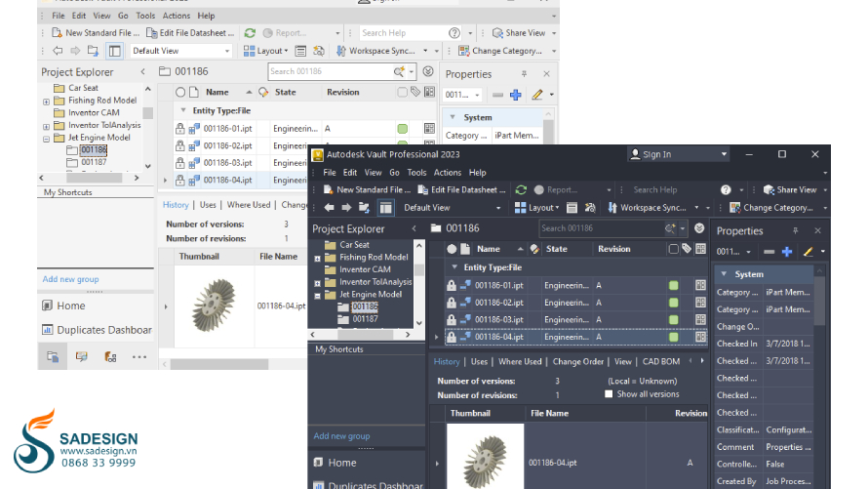
Task: Toggle header checkbox column in light file list
Action: point(403,93)
